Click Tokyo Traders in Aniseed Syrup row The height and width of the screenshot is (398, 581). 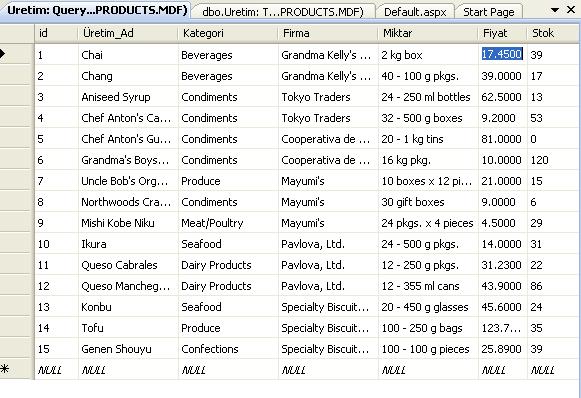point(328,97)
